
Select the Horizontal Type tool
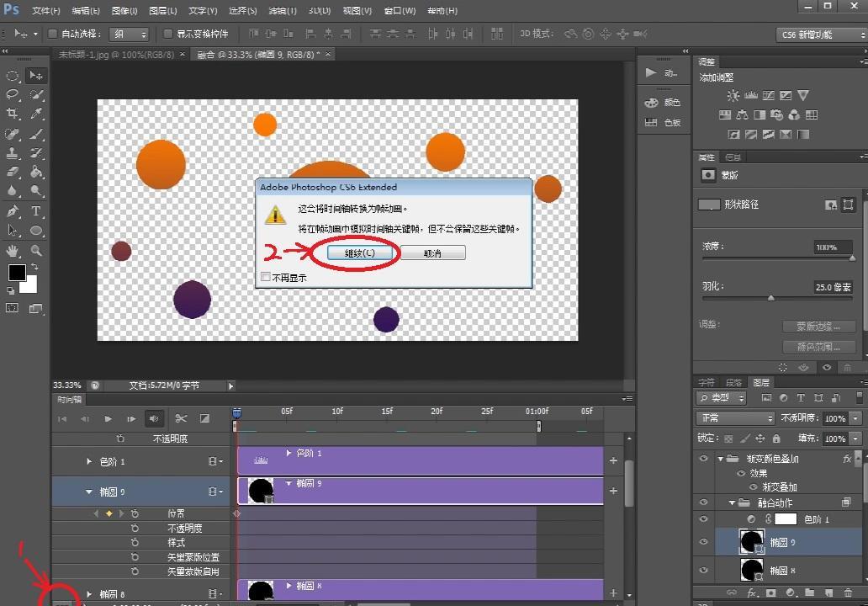[36, 211]
